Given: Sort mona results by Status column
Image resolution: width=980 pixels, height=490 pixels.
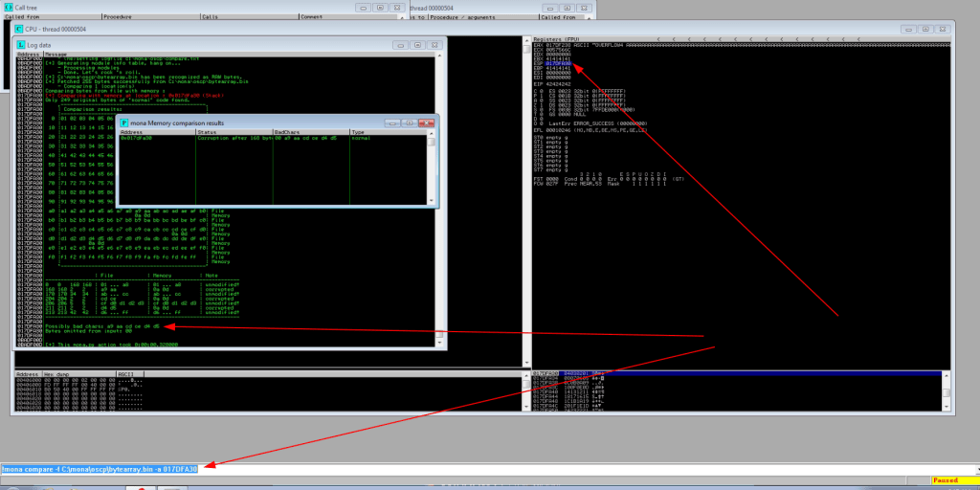Looking at the screenshot, I should point(234,132).
